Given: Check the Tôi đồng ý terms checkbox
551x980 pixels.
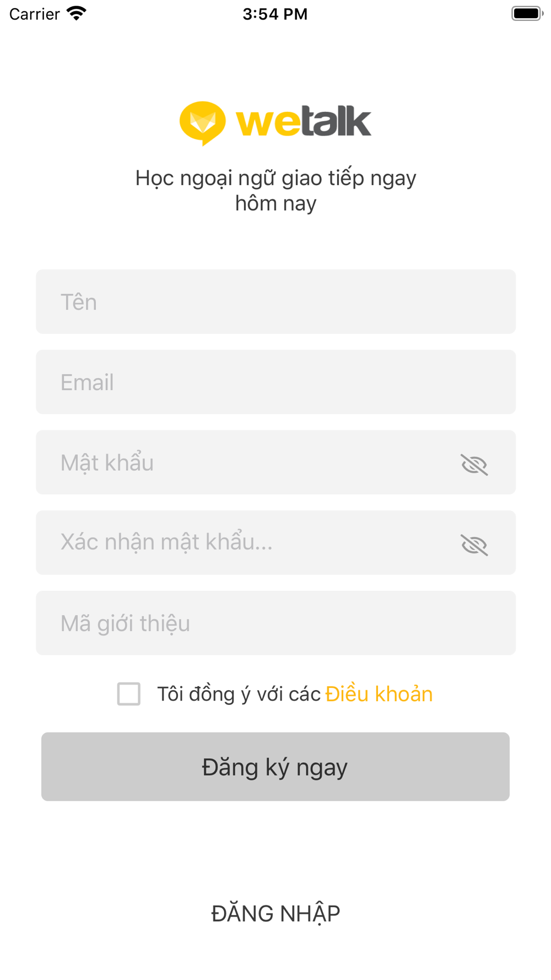Looking at the screenshot, I should pos(129,693).
